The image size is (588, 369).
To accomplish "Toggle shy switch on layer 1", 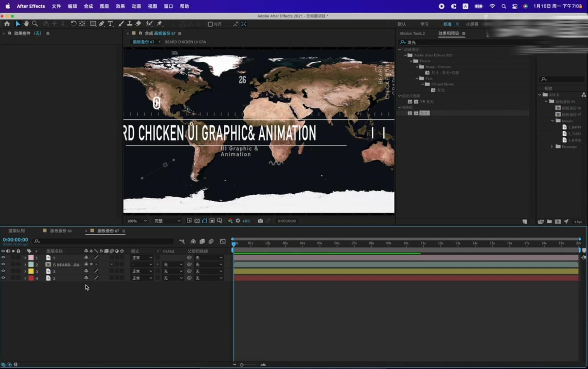I will coord(86,257).
